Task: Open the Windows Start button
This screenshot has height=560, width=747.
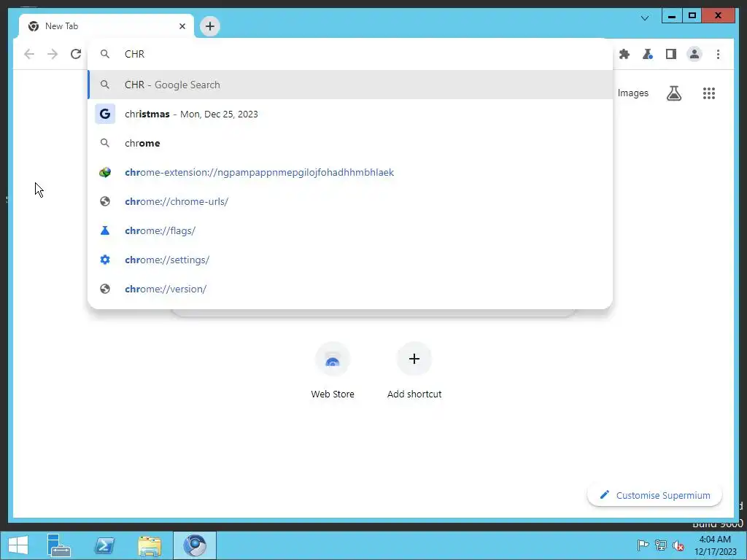Action: click(x=18, y=545)
